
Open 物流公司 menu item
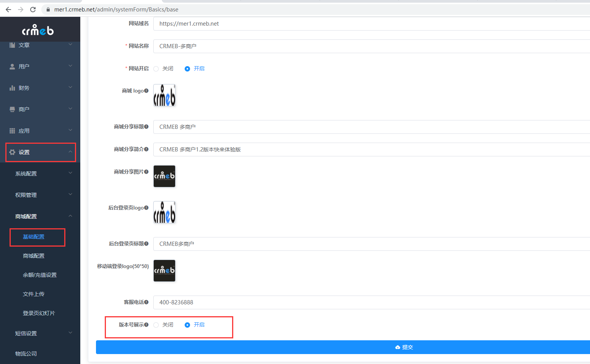click(26, 354)
